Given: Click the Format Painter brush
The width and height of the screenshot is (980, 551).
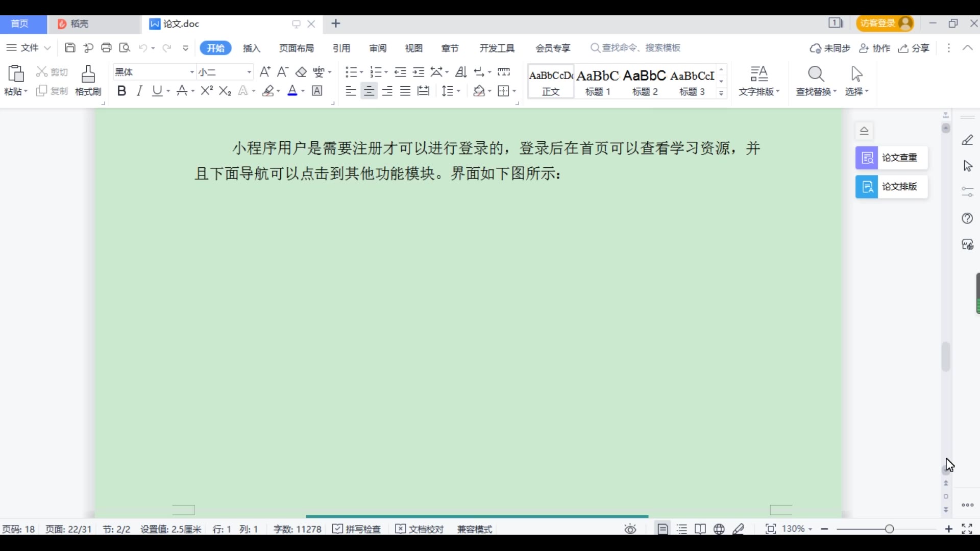Looking at the screenshot, I should (88, 74).
